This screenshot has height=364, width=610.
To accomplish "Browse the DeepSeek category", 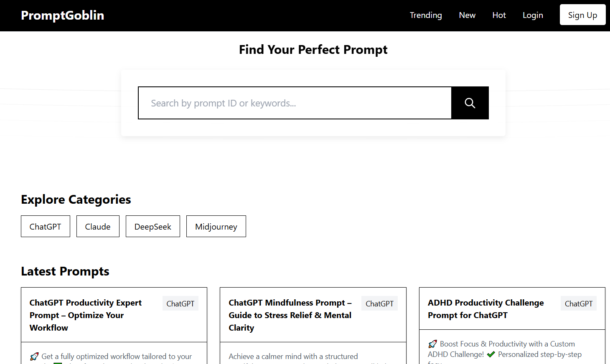I will point(153,227).
